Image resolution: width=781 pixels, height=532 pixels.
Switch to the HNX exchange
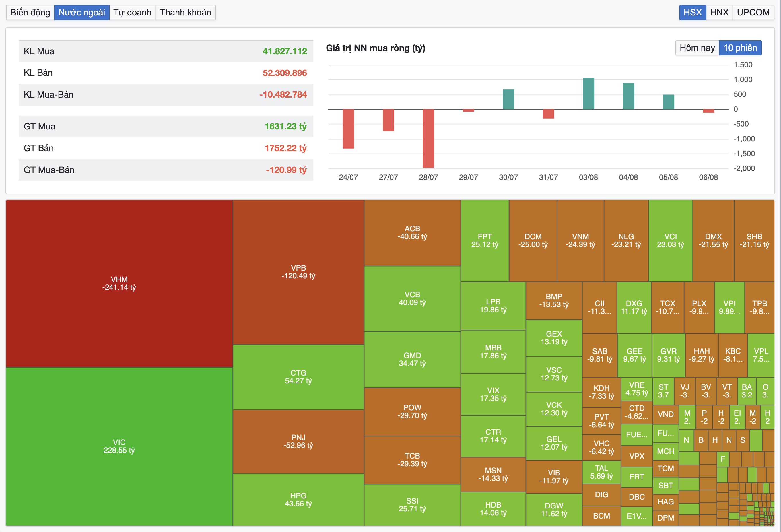pos(719,12)
